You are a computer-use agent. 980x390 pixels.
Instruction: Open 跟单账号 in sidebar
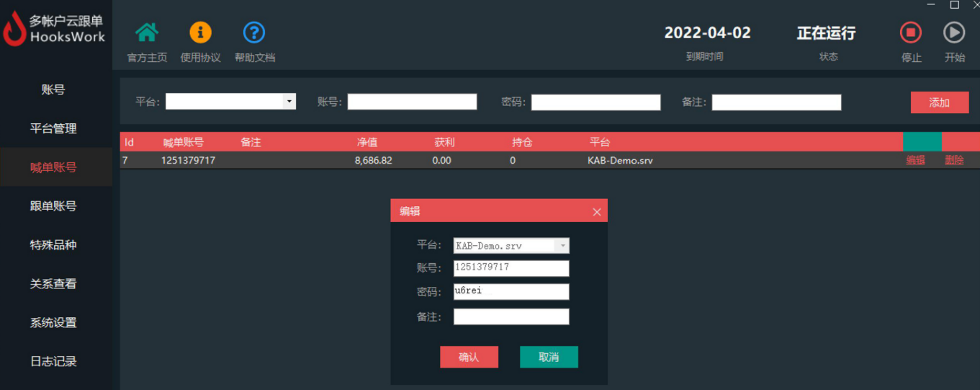[x=53, y=206]
